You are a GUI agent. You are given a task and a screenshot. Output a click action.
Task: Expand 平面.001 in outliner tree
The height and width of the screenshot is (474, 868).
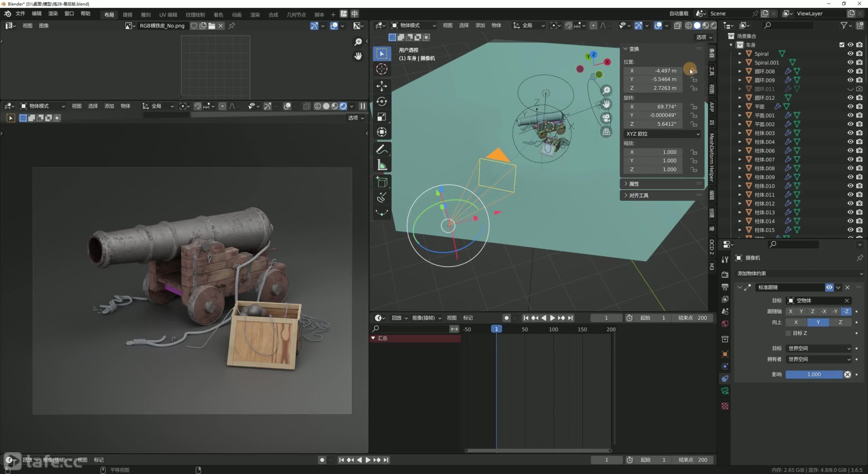coord(740,115)
